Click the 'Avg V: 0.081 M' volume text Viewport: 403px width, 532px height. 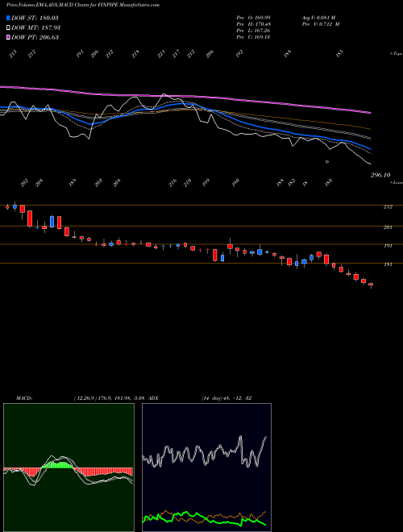coord(318,18)
